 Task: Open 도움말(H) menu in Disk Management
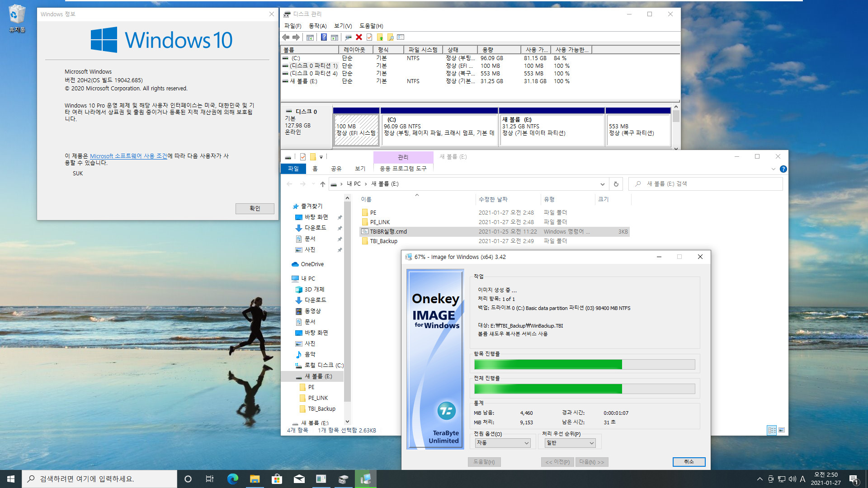tap(371, 26)
